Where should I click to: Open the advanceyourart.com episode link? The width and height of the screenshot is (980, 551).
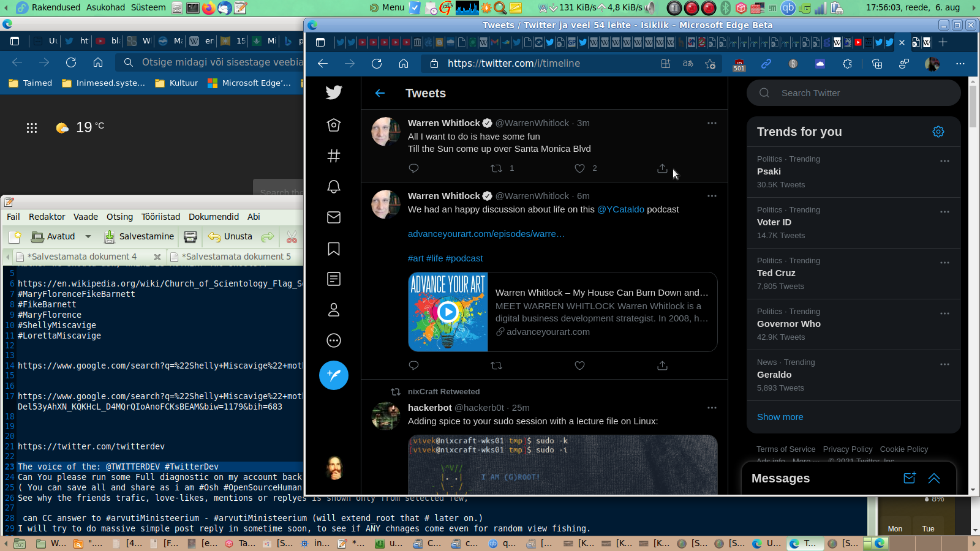pos(486,234)
